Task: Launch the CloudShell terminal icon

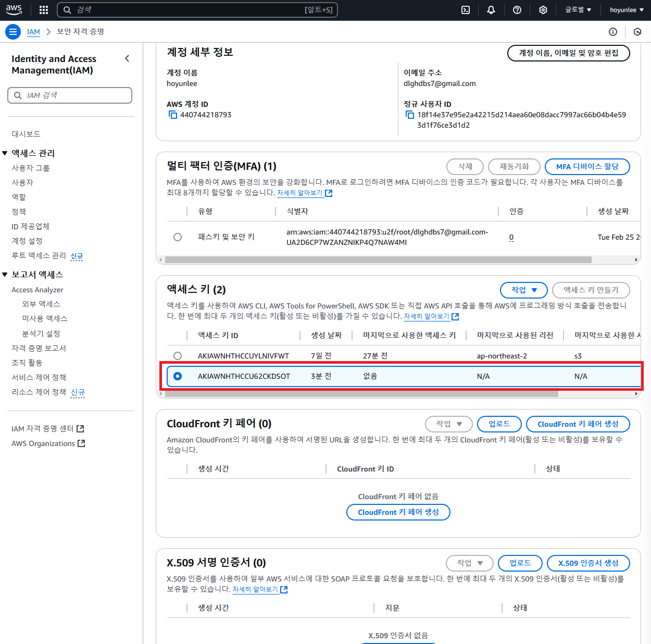Action: click(x=466, y=10)
